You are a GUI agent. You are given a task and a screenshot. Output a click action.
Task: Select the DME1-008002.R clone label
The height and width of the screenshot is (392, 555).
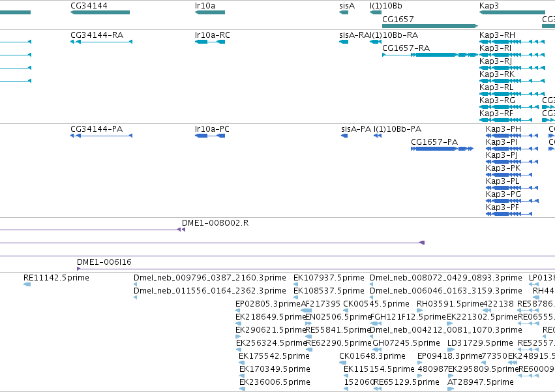point(215,223)
